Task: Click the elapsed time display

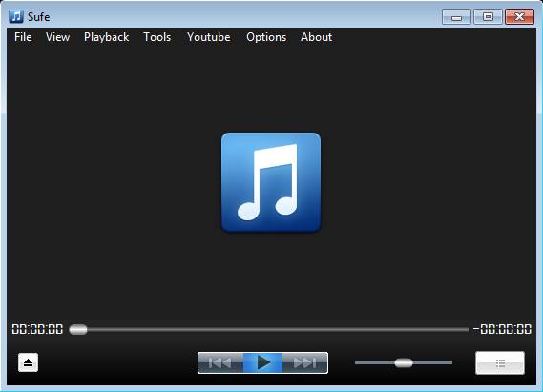Action: (37, 329)
